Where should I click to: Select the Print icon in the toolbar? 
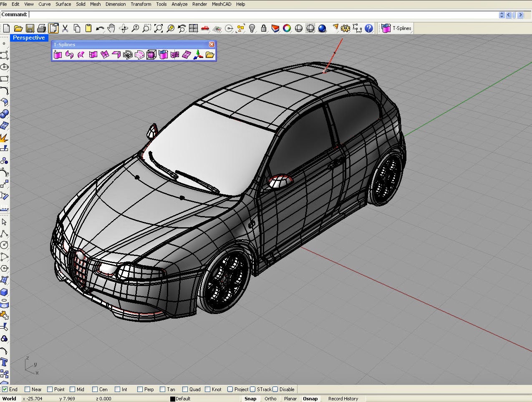click(x=41, y=28)
